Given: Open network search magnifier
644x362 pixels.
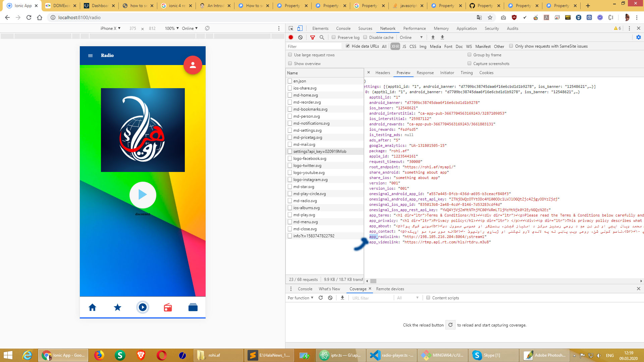Looking at the screenshot, I should click(x=322, y=38).
